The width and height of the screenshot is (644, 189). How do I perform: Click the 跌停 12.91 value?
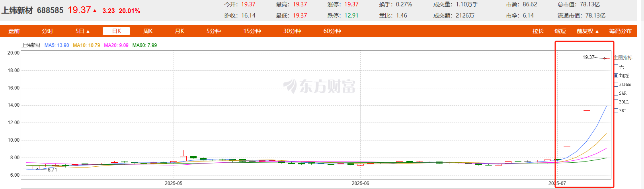click(351, 16)
